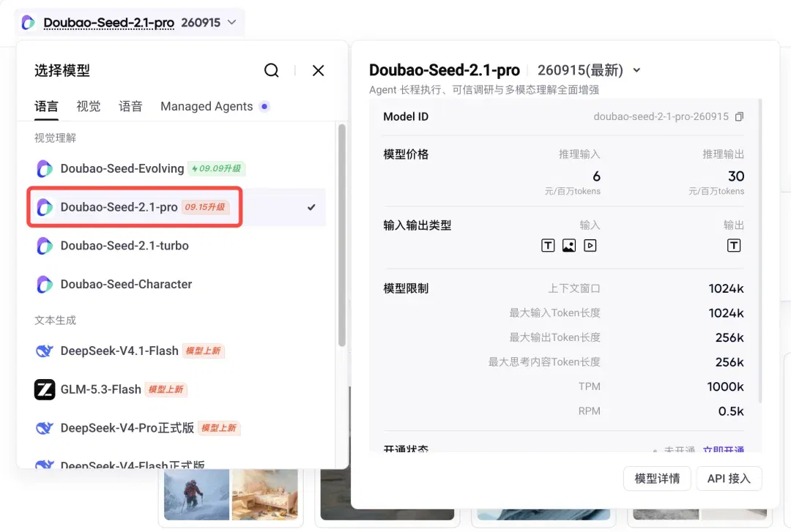Image resolution: width=791 pixels, height=532 pixels.
Task: Click the video input type icon
Action: tap(590, 246)
